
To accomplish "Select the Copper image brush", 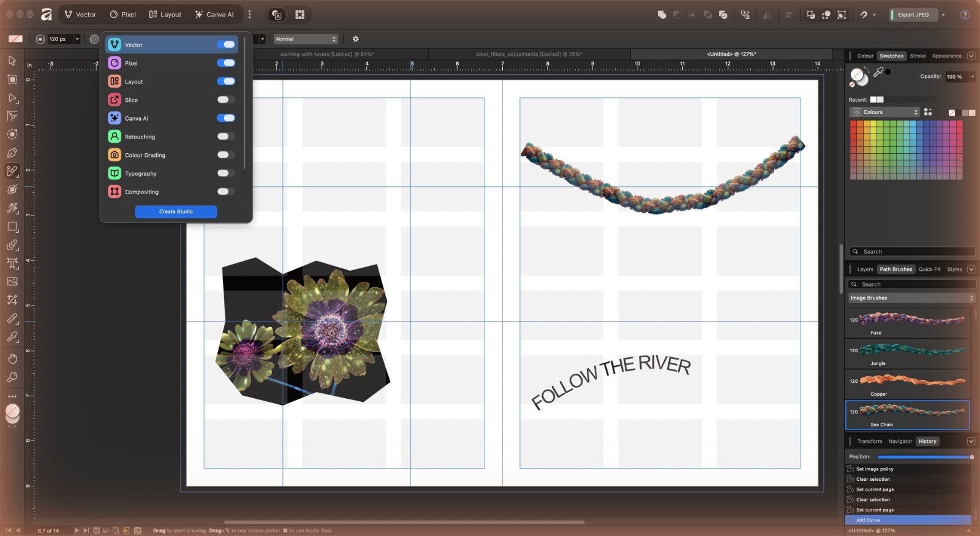I will tap(908, 385).
